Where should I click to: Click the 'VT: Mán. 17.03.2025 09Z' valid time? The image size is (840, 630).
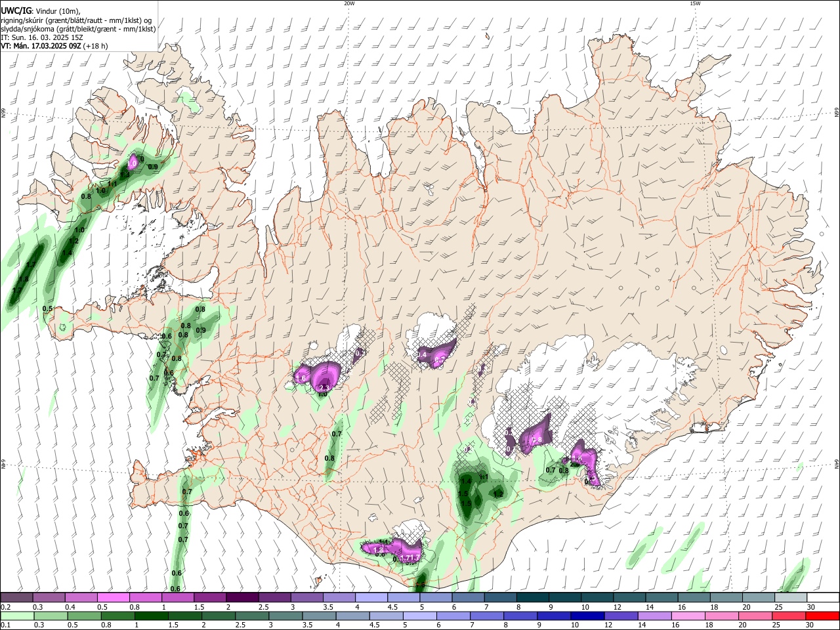(40, 46)
